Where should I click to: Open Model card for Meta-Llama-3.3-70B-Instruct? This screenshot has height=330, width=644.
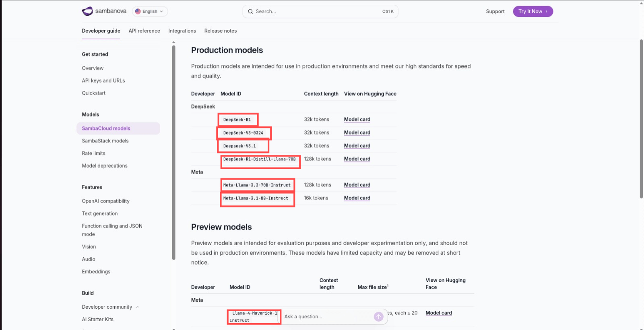pyautogui.click(x=357, y=185)
